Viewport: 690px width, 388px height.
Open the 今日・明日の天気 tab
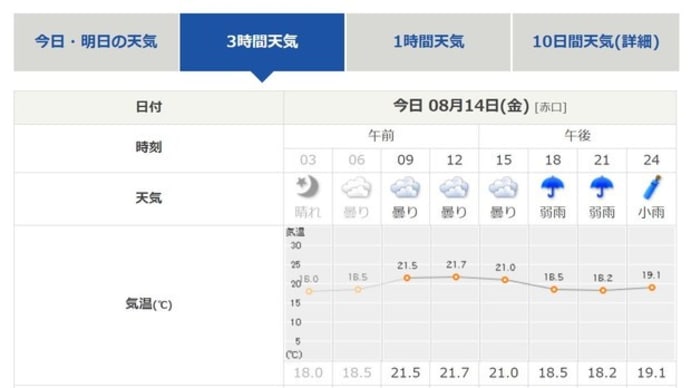tap(96, 42)
